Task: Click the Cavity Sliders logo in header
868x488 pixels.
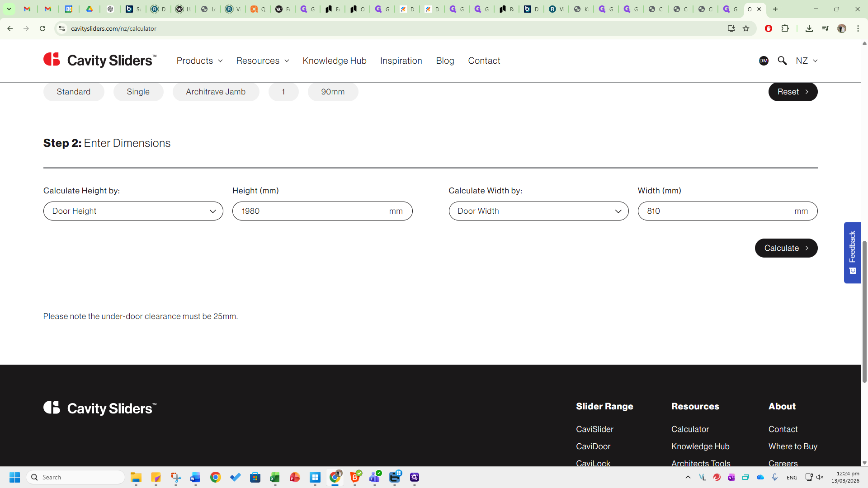Action: click(x=100, y=60)
